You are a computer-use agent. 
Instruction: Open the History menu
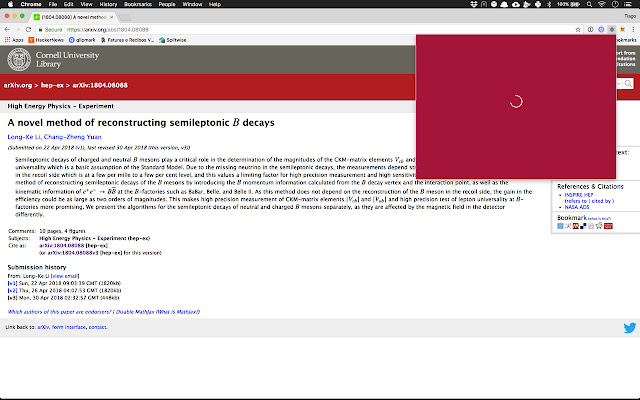point(108,4)
